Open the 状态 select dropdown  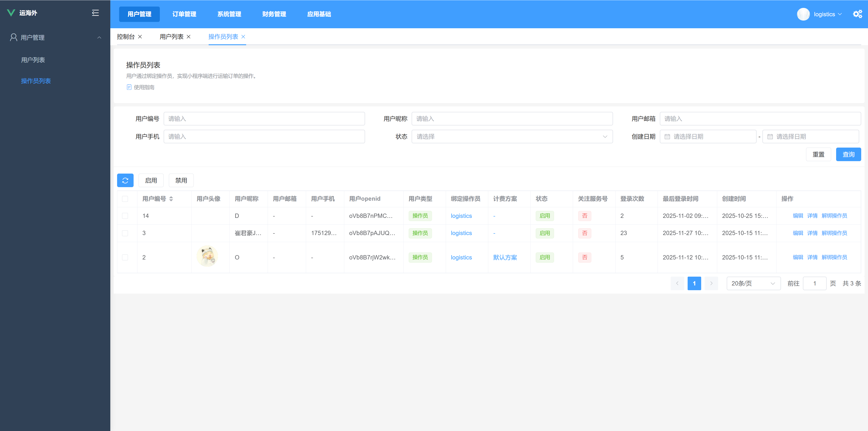(512, 137)
